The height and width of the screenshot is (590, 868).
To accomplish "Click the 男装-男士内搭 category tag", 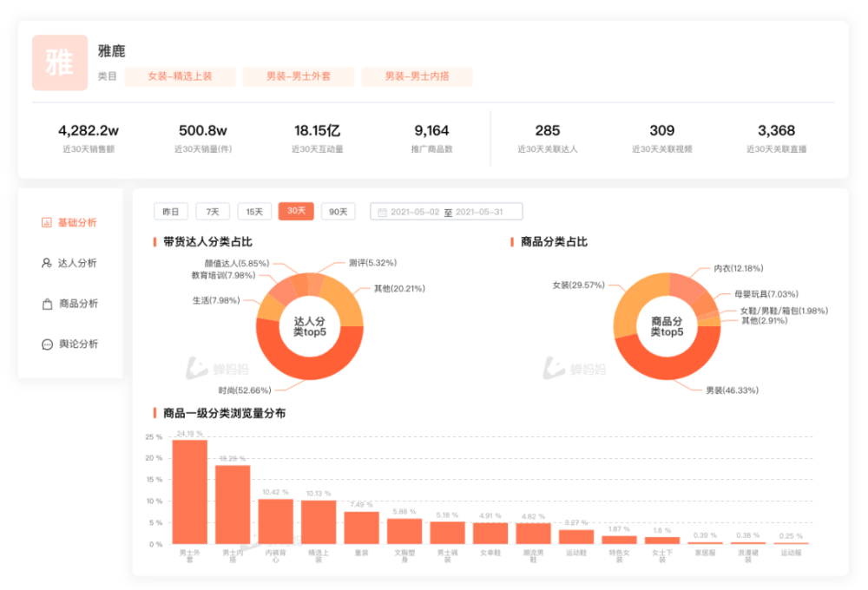I will (x=418, y=76).
